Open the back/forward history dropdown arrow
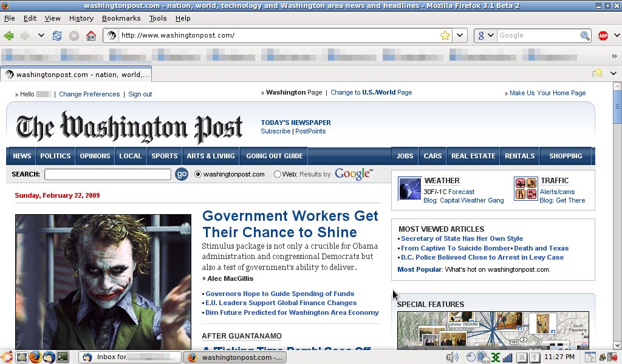 [x=41, y=36]
